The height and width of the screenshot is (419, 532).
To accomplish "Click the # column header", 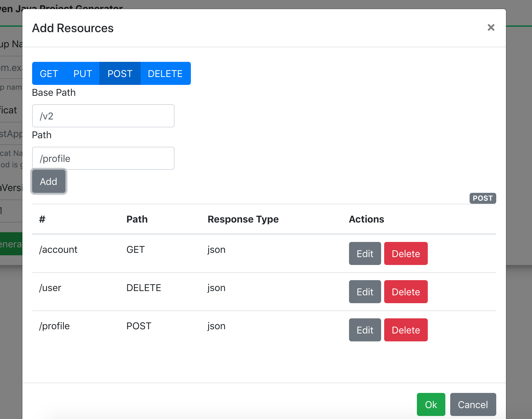I will [42, 219].
